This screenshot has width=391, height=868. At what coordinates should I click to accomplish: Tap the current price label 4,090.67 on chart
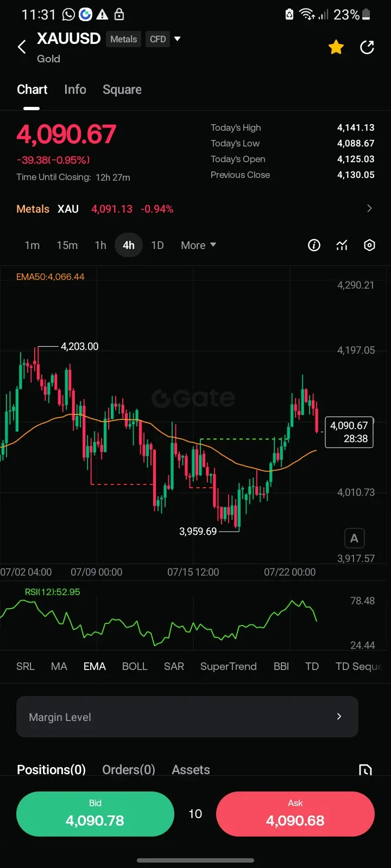pos(349,432)
